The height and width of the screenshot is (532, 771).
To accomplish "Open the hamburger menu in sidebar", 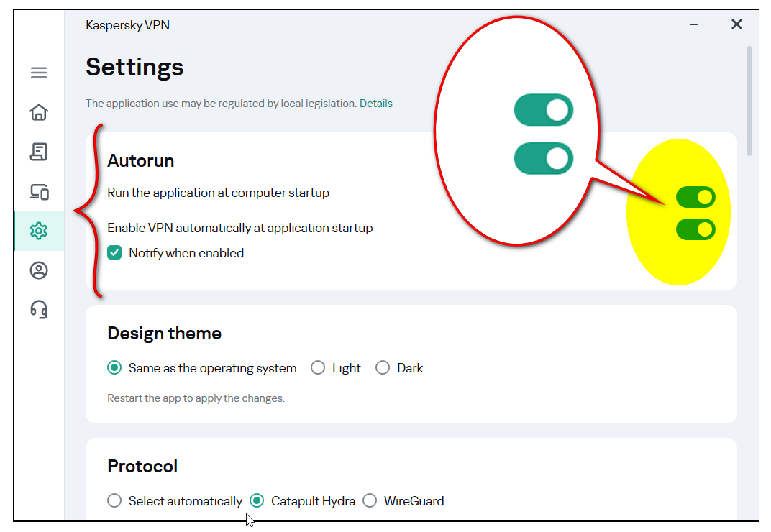I will coord(39,73).
